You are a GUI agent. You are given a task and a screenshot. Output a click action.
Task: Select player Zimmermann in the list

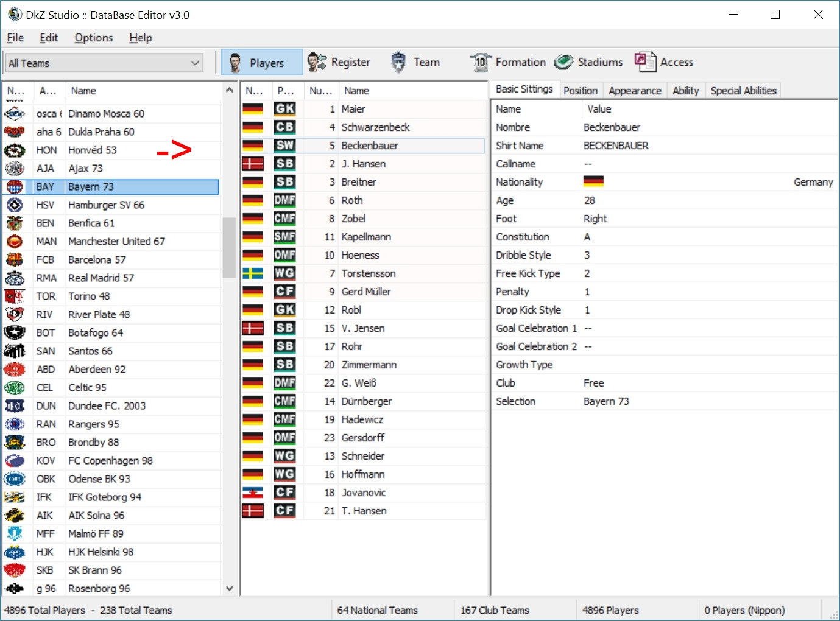[363, 365]
